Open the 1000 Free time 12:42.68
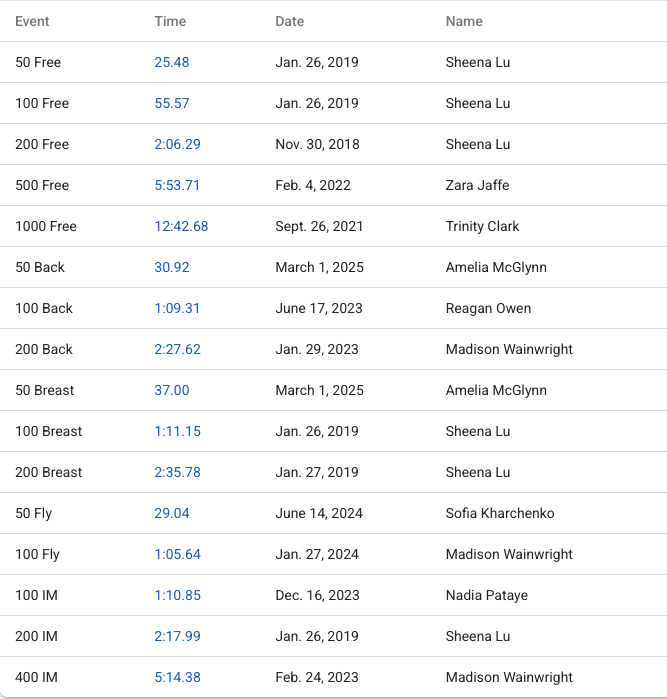Image resolution: width=667 pixels, height=699 pixels. 181,226
